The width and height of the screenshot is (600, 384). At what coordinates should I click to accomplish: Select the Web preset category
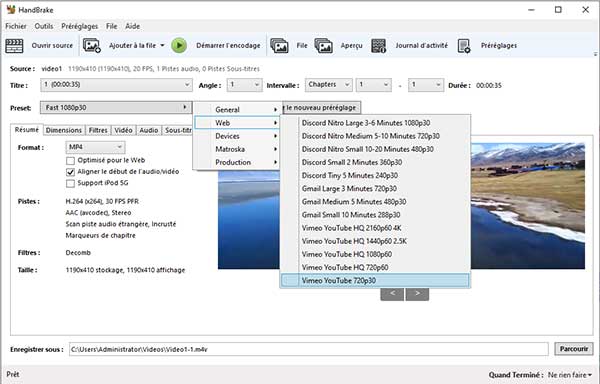237,123
